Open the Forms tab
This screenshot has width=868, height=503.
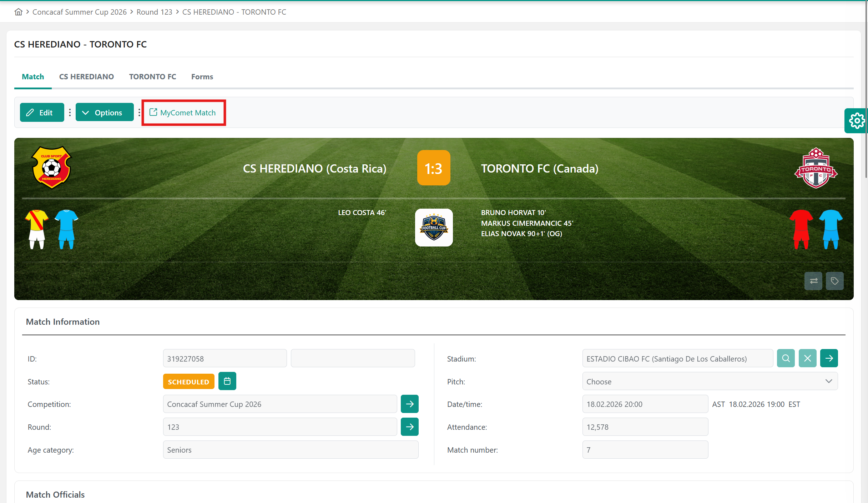point(202,77)
